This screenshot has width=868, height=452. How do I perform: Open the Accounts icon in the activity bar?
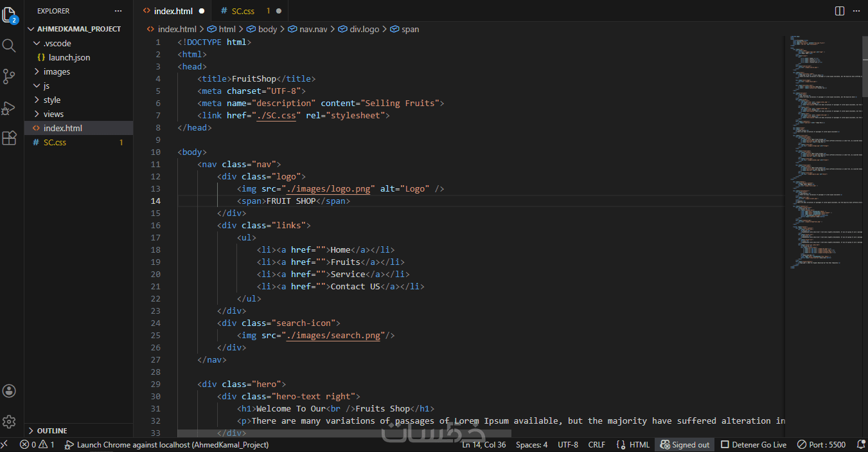tap(9, 391)
